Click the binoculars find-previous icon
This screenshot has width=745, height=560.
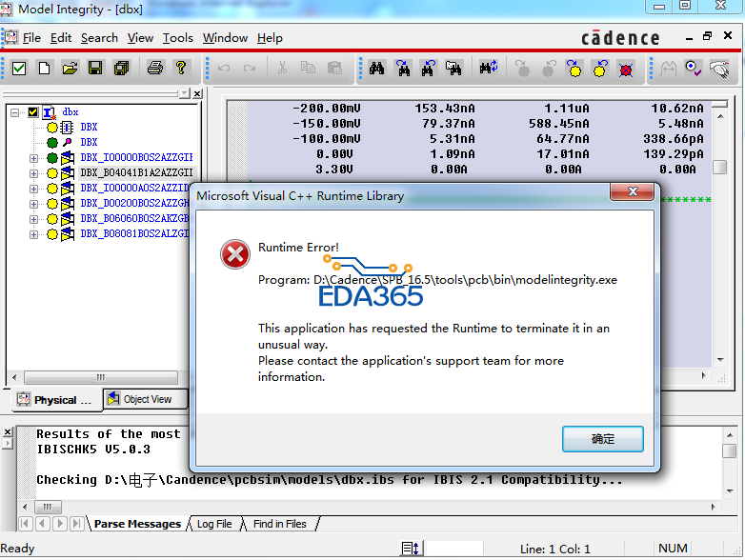pos(428,69)
